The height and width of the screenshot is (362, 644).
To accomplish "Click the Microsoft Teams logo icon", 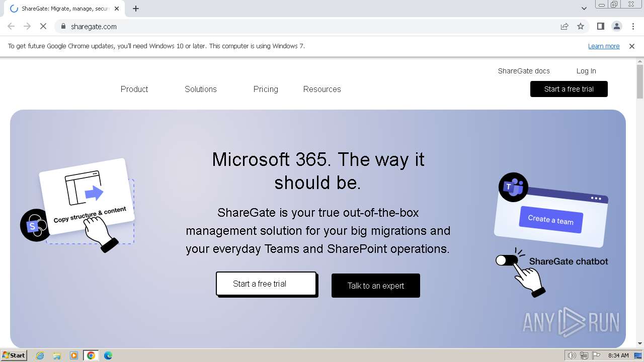I will click(513, 187).
